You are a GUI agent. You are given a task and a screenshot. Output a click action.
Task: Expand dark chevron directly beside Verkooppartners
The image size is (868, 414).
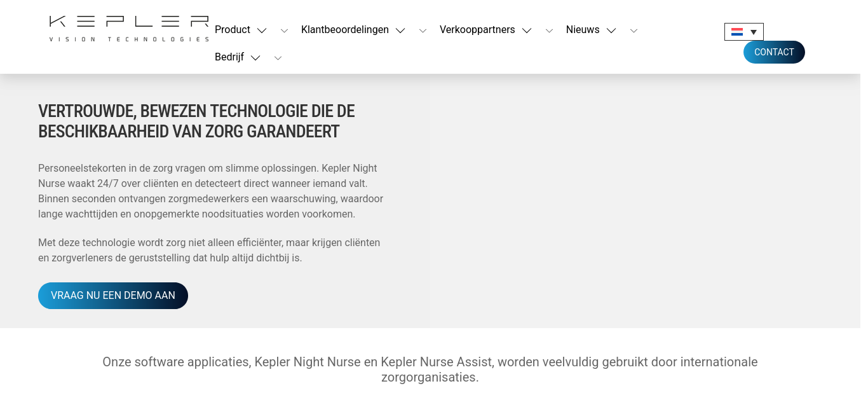pyautogui.click(x=527, y=31)
